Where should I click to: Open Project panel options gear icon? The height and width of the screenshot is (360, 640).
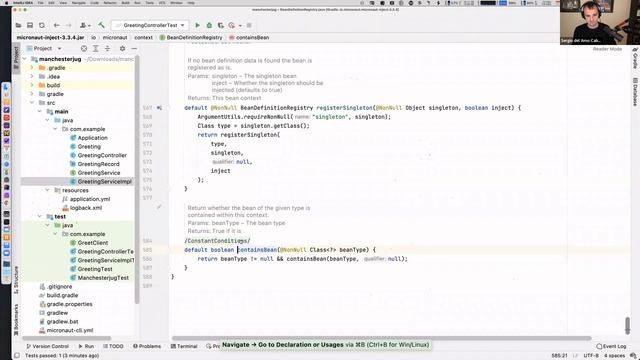[x=122, y=49]
